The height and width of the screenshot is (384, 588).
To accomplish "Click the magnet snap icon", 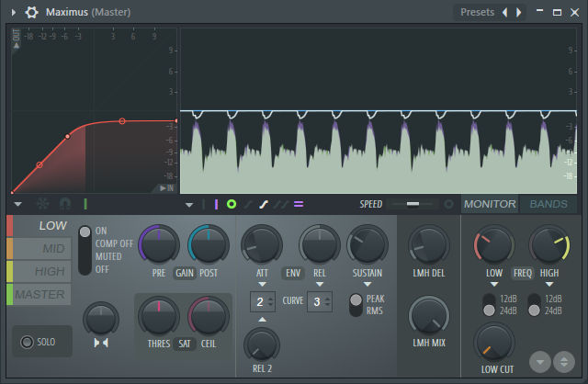I will pyautogui.click(x=65, y=204).
